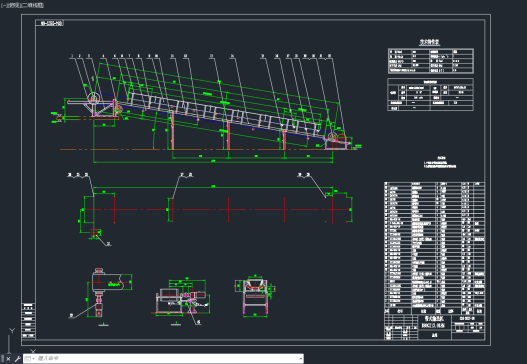Open command line customize wrench menu
The width and height of the screenshot is (527, 364).
point(17,359)
